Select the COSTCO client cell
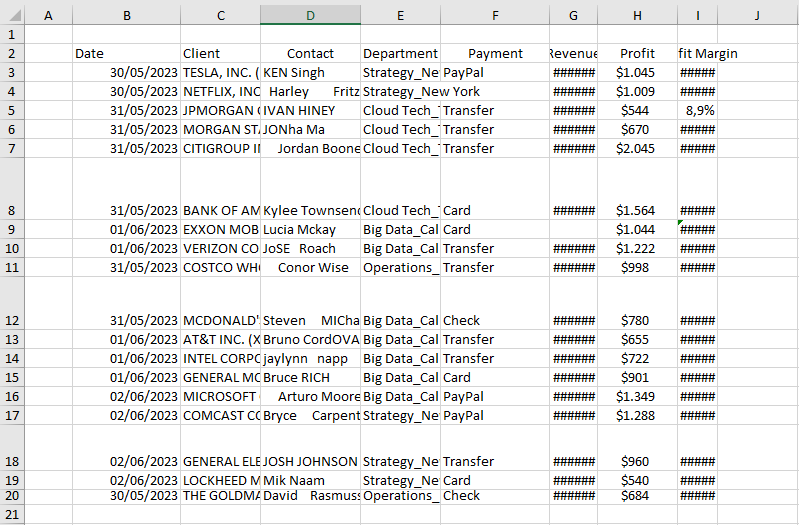Image resolution: width=799 pixels, height=525 pixels. pyautogui.click(x=220, y=267)
